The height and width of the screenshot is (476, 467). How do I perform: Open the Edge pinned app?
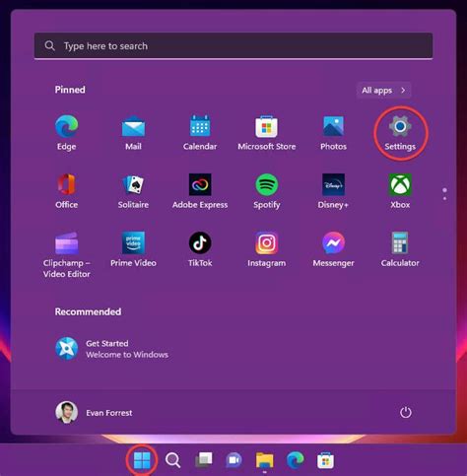(x=67, y=132)
